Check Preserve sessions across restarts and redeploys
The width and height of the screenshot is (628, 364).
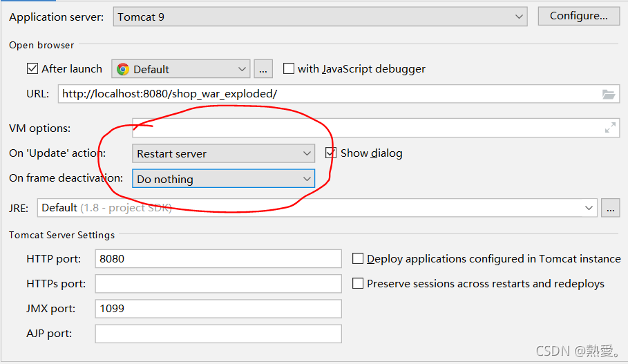[358, 284]
